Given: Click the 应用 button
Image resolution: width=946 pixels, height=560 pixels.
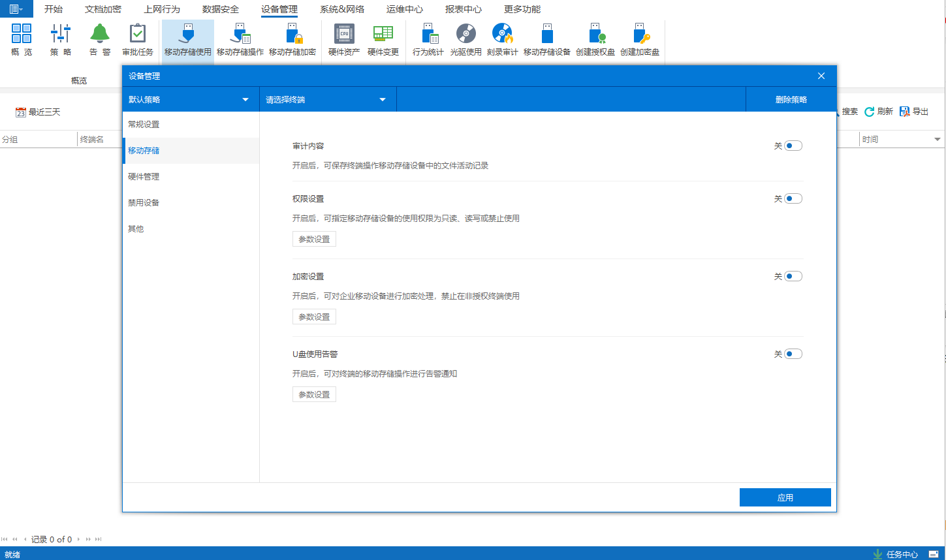Looking at the screenshot, I should (785, 497).
